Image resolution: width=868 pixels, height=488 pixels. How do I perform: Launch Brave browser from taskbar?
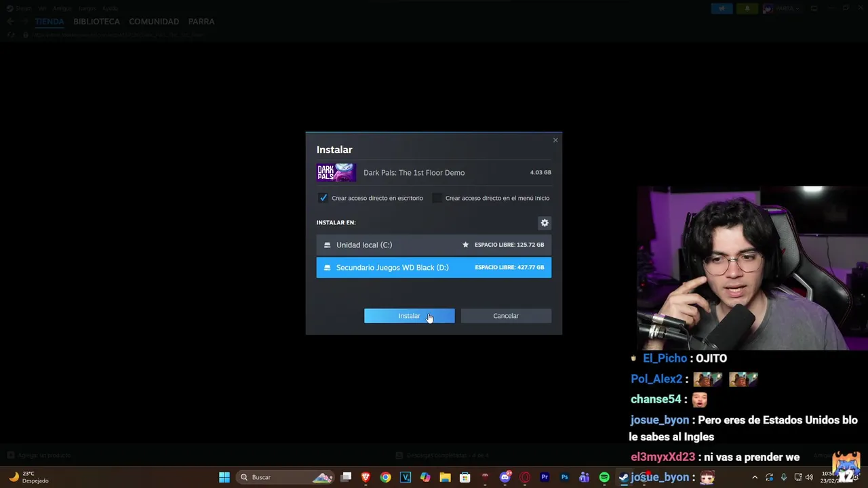pos(366,477)
